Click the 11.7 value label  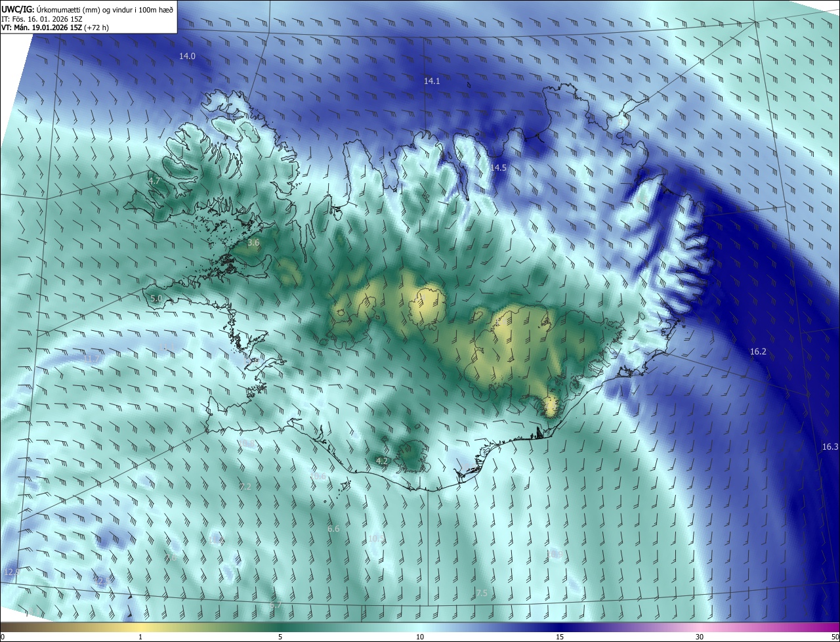click(x=91, y=359)
